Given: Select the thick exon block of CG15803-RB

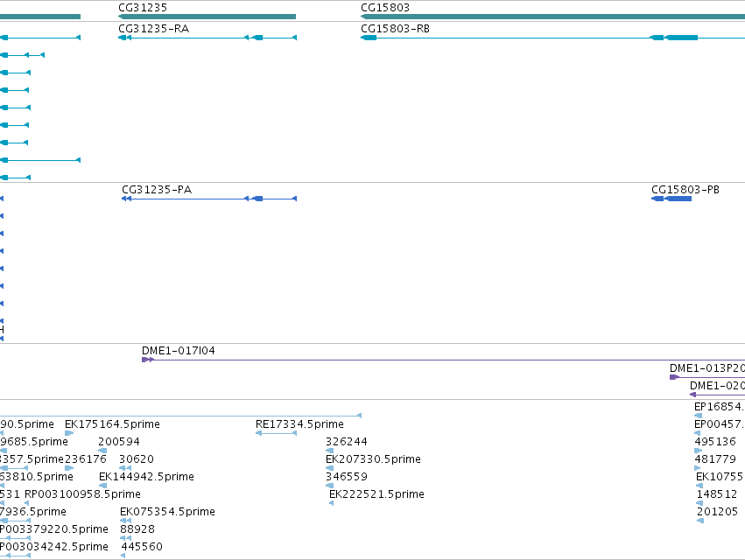Looking at the screenshot, I should point(681,38).
